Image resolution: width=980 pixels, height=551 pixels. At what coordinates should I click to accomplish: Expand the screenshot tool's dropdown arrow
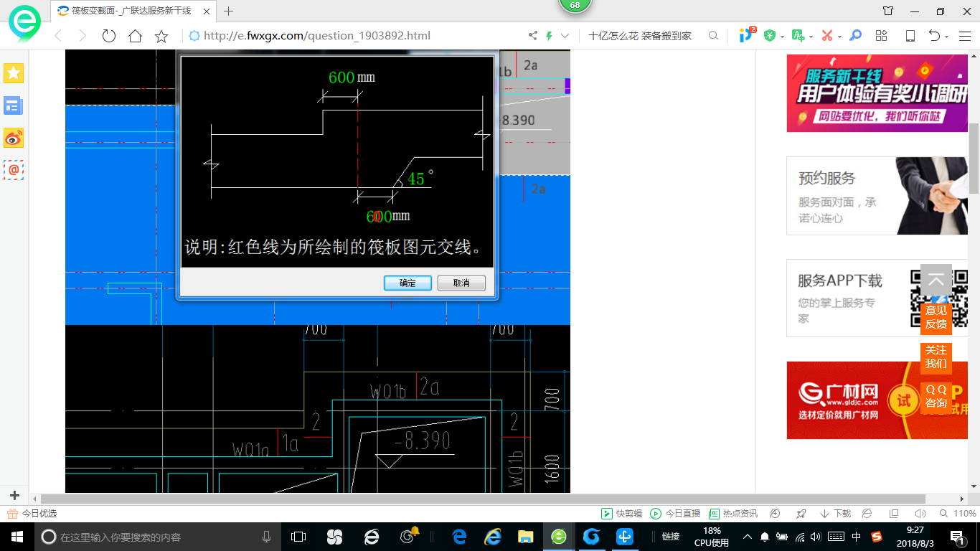pyautogui.click(x=839, y=37)
